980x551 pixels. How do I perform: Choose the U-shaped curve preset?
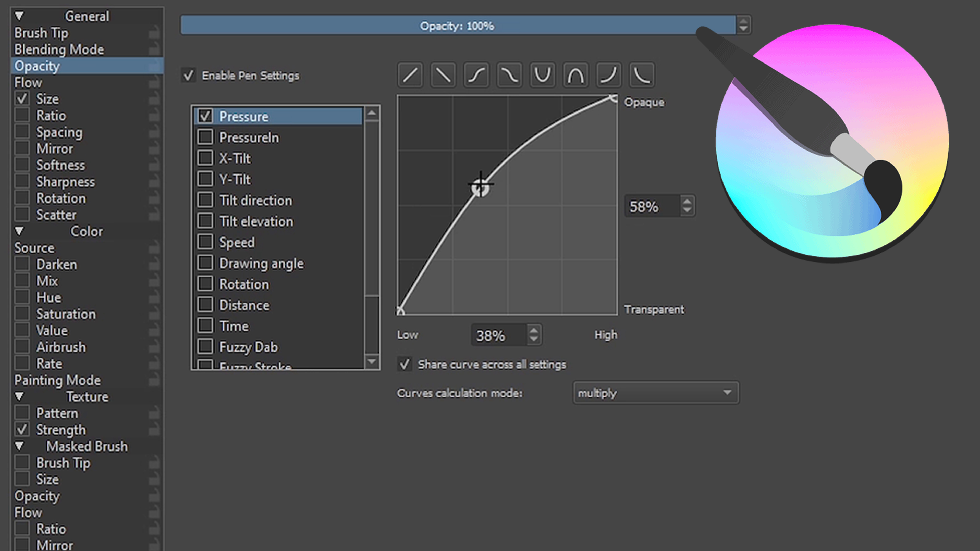[543, 75]
